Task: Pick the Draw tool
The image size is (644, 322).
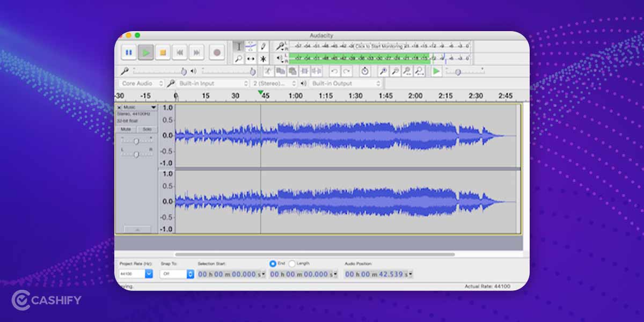Action: click(x=262, y=47)
